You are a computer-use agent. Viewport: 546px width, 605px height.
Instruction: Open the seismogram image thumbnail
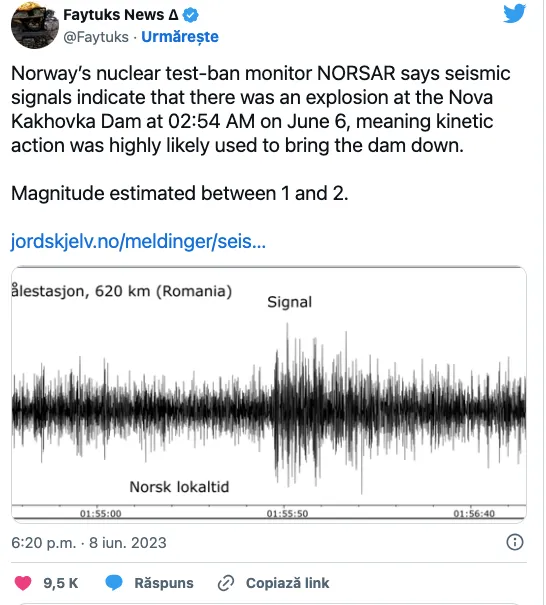pyautogui.click(x=269, y=394)
